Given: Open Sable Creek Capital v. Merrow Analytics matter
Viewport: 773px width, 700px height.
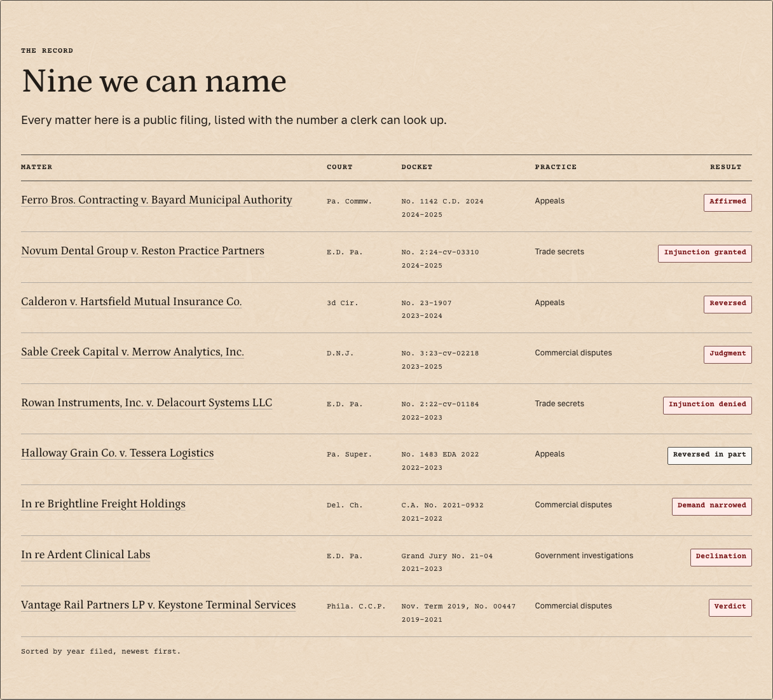Looking at the screenshot, I should coord(132,352).
